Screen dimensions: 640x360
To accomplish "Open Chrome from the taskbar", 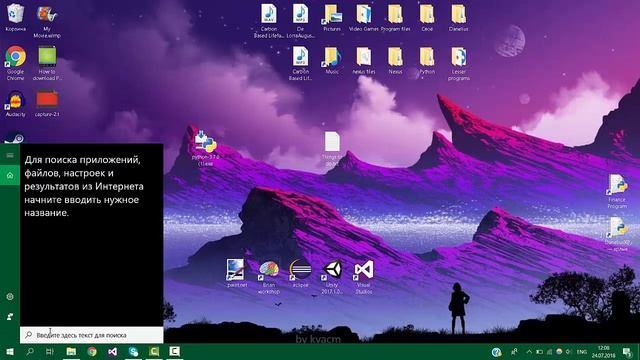I will (92, 351).
